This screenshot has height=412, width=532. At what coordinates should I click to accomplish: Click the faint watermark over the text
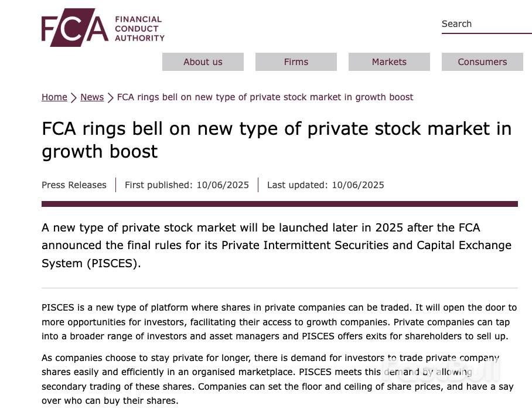click(441, 369)
